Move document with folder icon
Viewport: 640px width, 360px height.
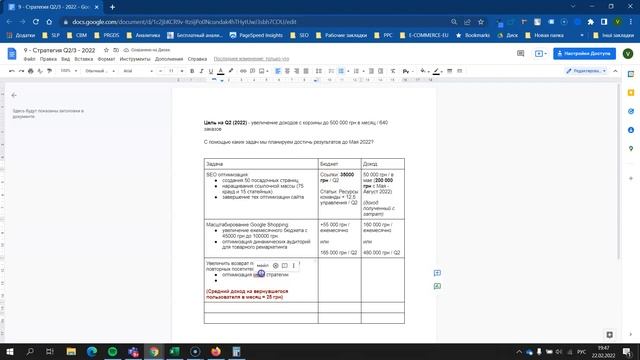tap(116, 50)
